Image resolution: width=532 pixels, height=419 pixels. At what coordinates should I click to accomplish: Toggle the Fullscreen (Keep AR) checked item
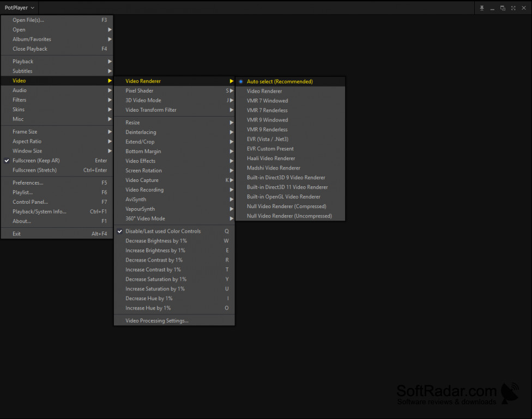(57, 161)
